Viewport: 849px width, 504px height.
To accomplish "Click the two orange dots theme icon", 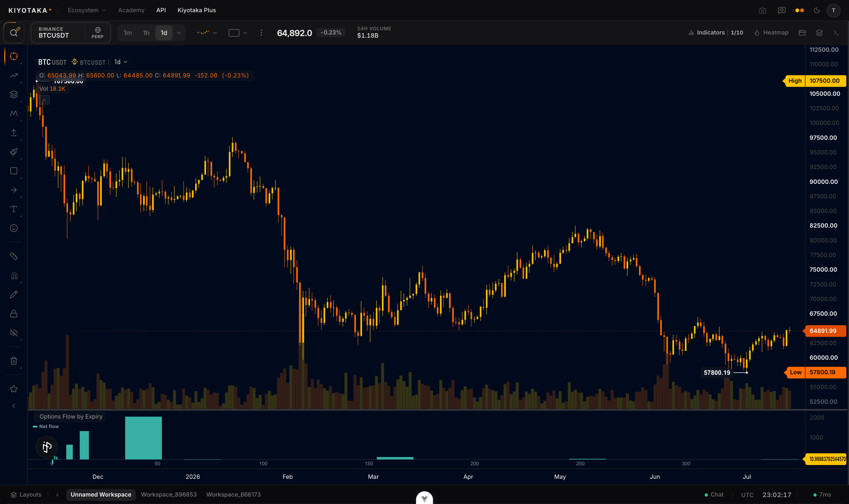I will coord(800,11).
